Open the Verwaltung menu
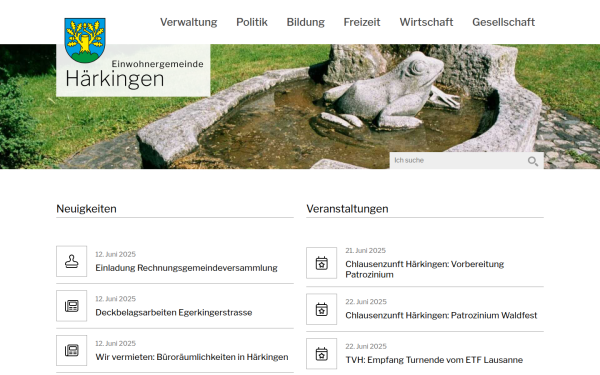 coord(188,22)
